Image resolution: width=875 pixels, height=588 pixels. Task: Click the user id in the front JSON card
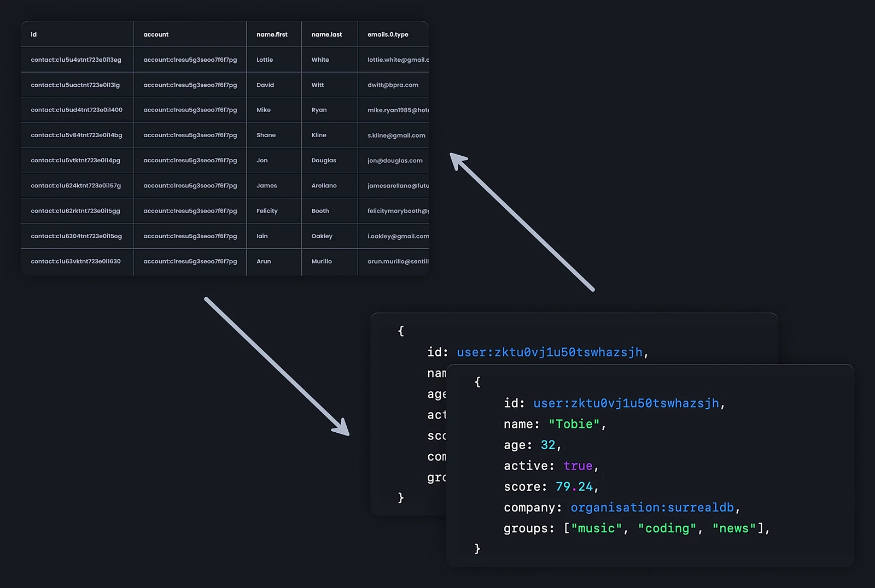click(x=626, y=403)
